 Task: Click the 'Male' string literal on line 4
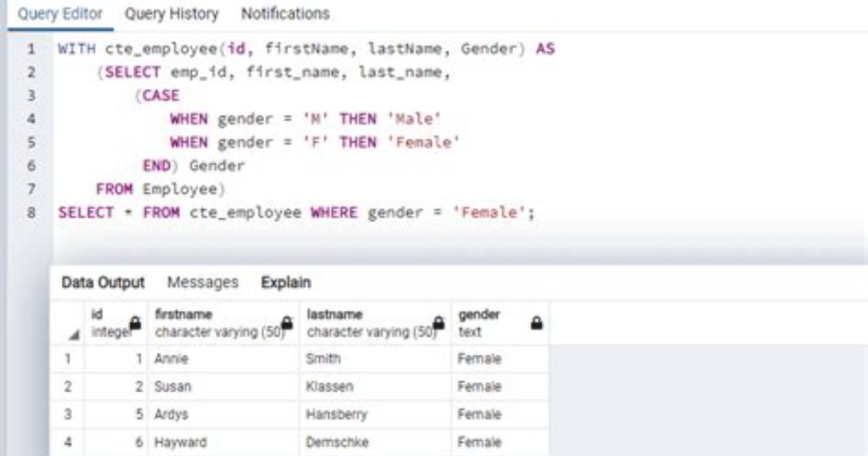(x=414, y=119)
